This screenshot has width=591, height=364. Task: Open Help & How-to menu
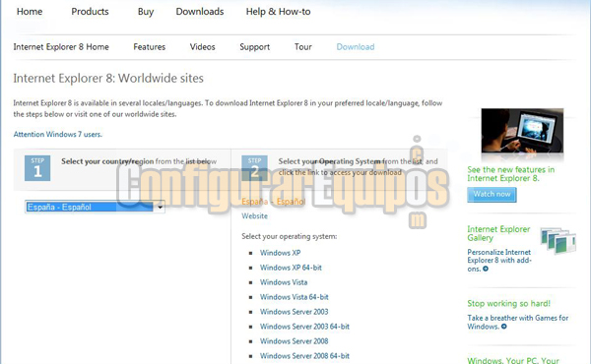pos(278,12)
